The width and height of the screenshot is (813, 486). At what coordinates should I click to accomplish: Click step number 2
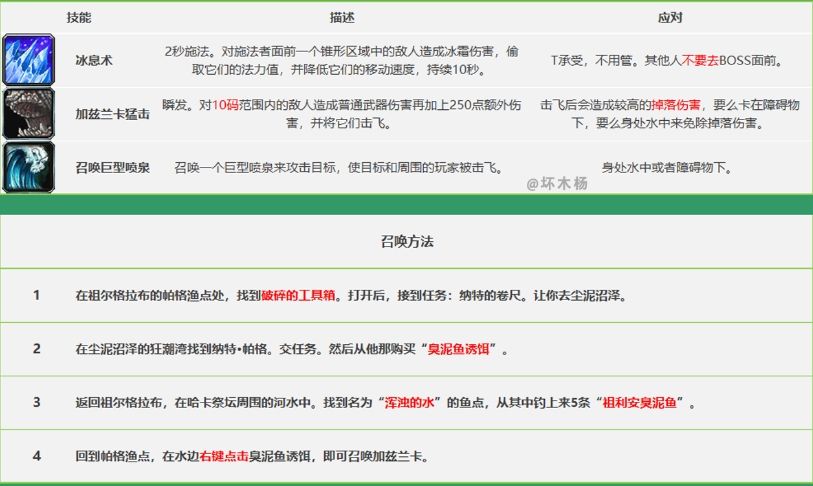coord(36,349)
